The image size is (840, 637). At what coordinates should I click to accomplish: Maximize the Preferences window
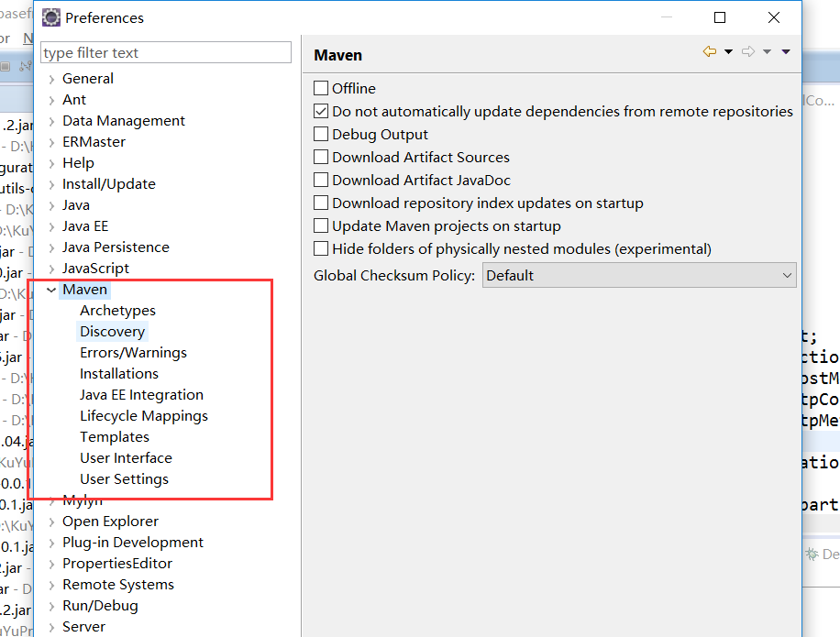[720, 17]
